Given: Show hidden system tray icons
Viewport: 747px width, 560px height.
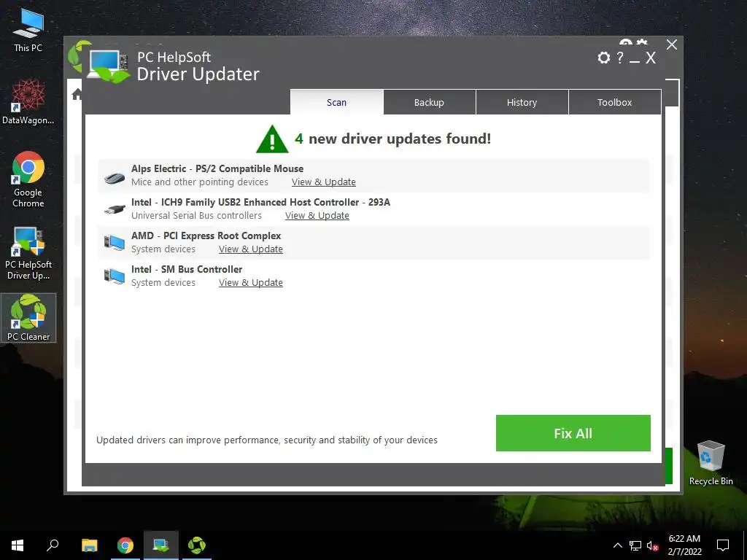Looking at the screenshot, I should coord(617,545).
